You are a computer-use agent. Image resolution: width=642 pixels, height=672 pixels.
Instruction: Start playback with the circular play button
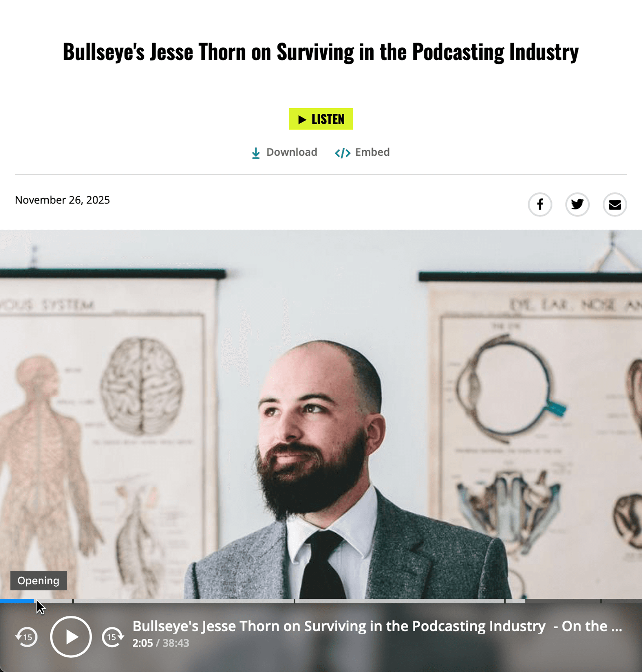71,637
